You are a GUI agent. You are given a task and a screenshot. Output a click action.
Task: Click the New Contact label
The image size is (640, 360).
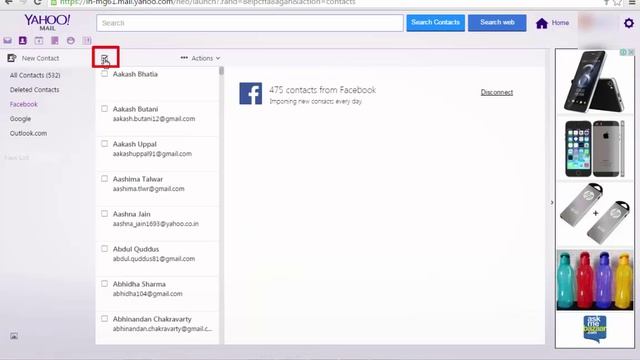coord(40,58)
